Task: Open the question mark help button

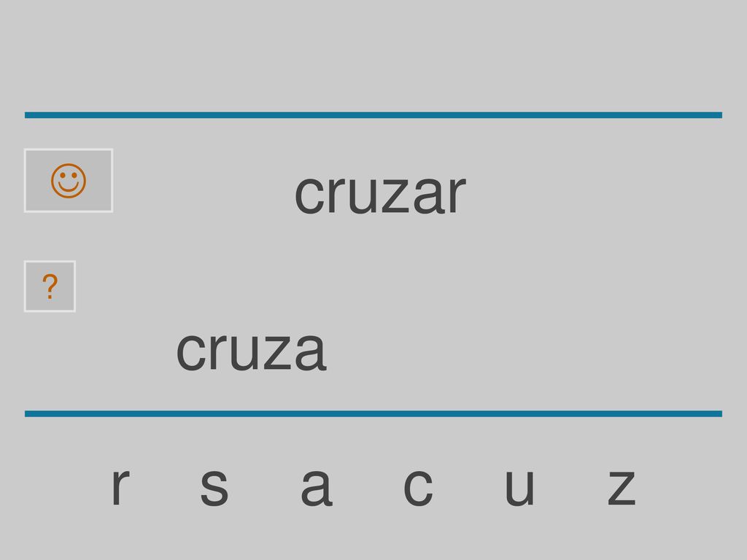Action: tap(50, 286)
